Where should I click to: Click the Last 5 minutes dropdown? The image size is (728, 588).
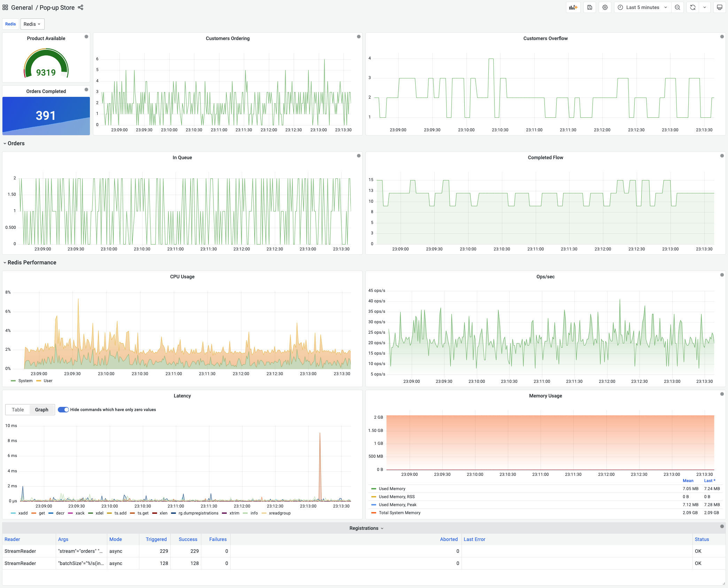(642, 7)
